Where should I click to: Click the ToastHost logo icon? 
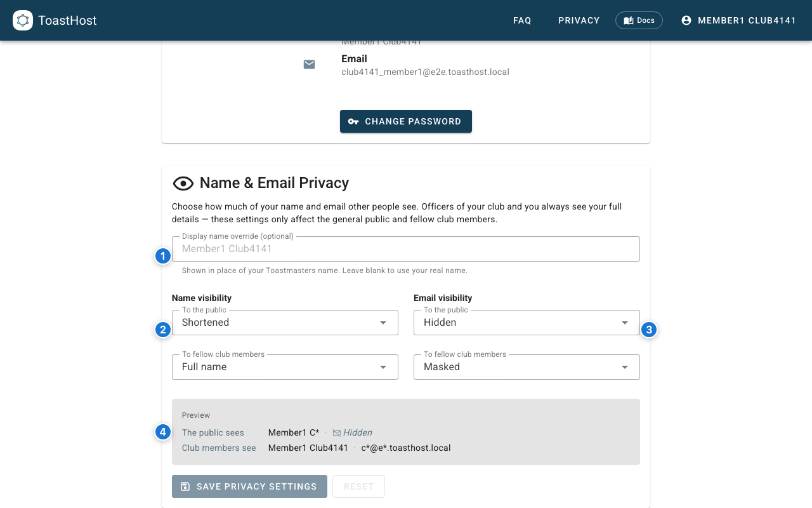[x=23, y=20]
